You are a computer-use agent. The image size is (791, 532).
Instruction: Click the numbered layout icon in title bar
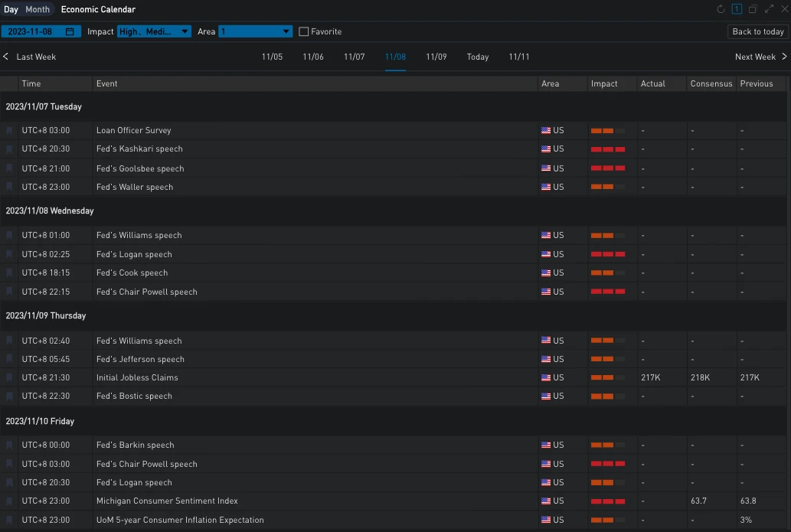click(737, 9)
